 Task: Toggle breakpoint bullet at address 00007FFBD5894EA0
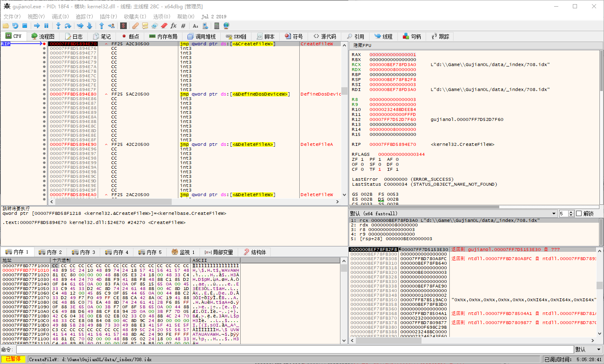[44, 195]
